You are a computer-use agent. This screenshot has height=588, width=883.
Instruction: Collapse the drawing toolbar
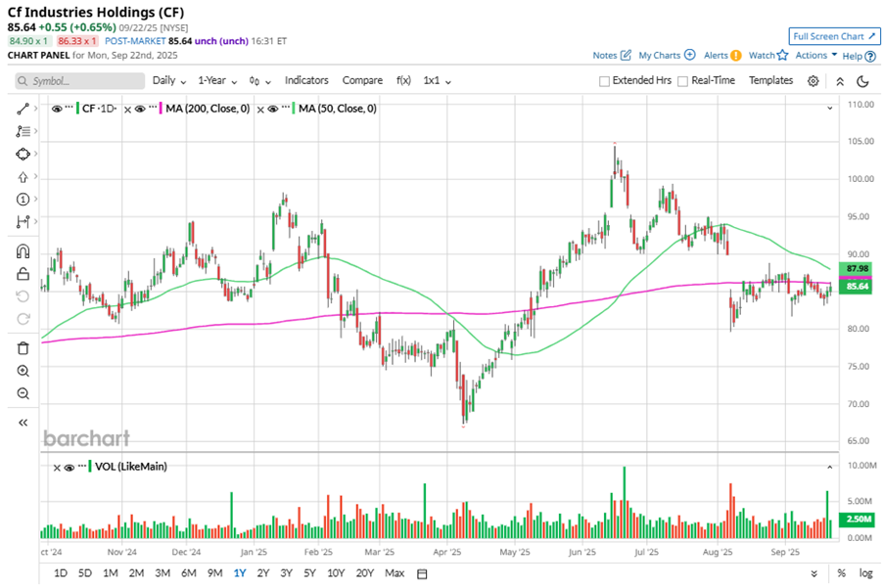(23, 423)
